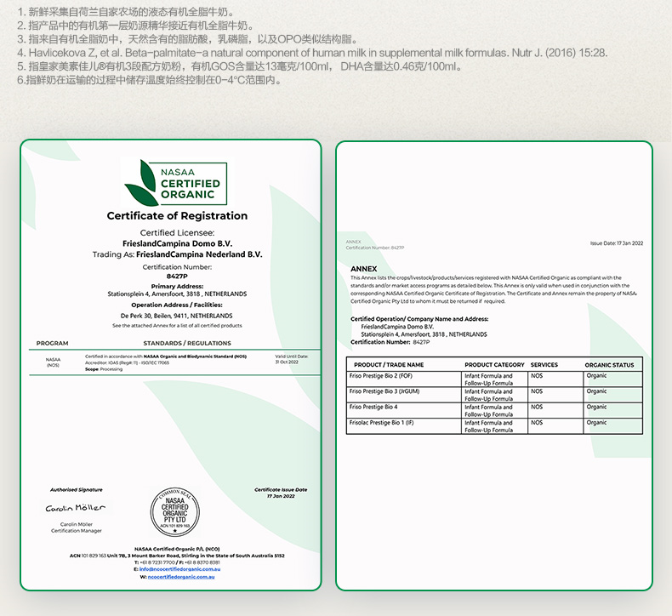The width and height of the screenshot is (672, 616).
Task: Click the 'STANDARDS / REGULATIONS' column header
Action: point(187,344)
